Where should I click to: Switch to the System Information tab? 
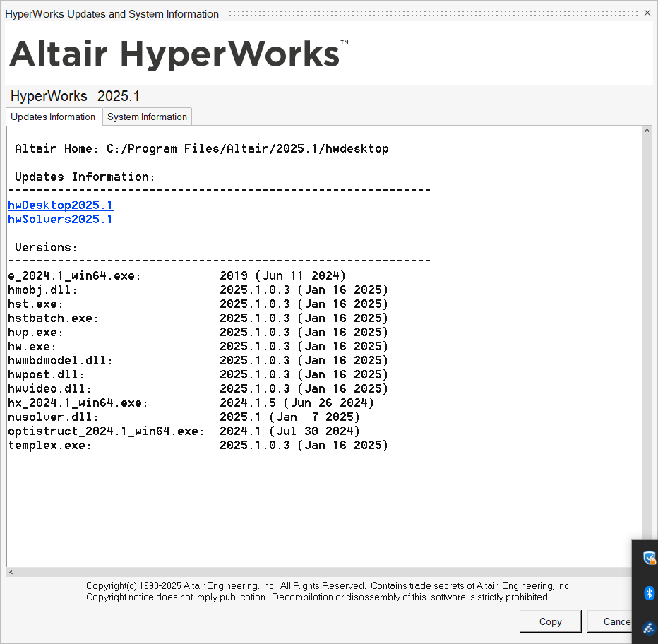tap(147, 117)
